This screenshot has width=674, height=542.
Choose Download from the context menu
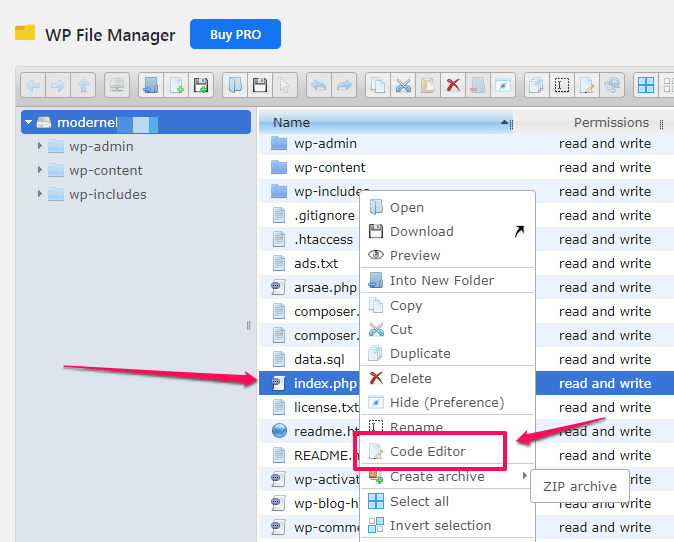pyautogui.click(x=447, y=231)
